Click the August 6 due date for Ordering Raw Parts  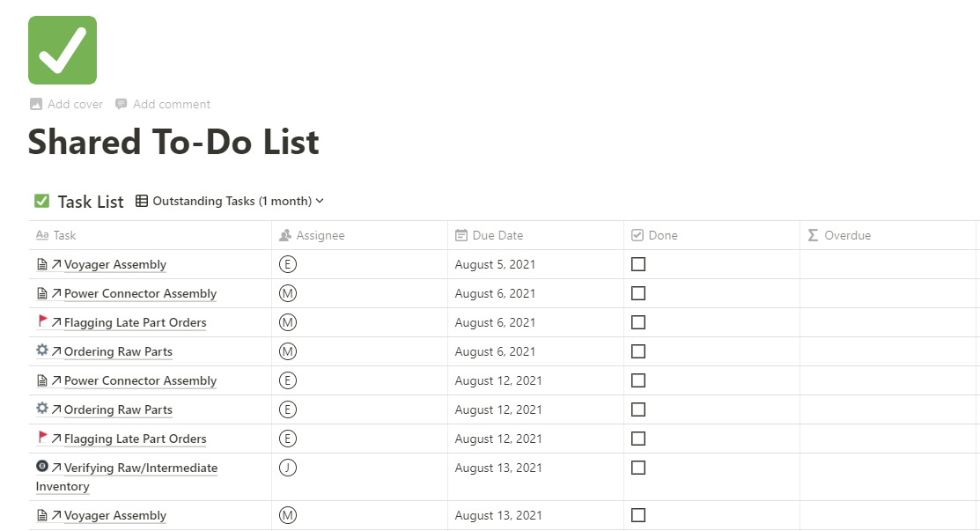[495, 351]
